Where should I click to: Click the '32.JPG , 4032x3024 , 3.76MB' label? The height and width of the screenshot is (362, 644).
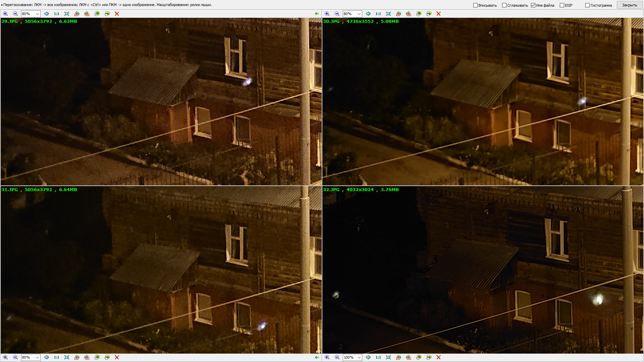click(x=361, y=189)
